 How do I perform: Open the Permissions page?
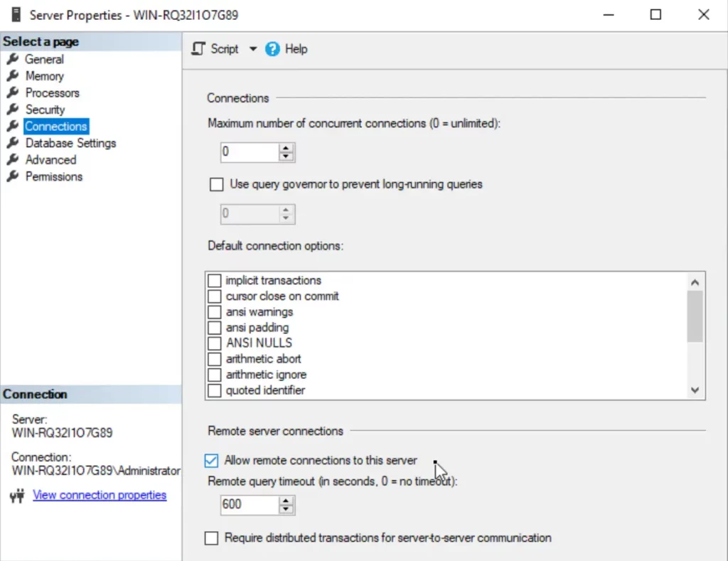point(54,176)
